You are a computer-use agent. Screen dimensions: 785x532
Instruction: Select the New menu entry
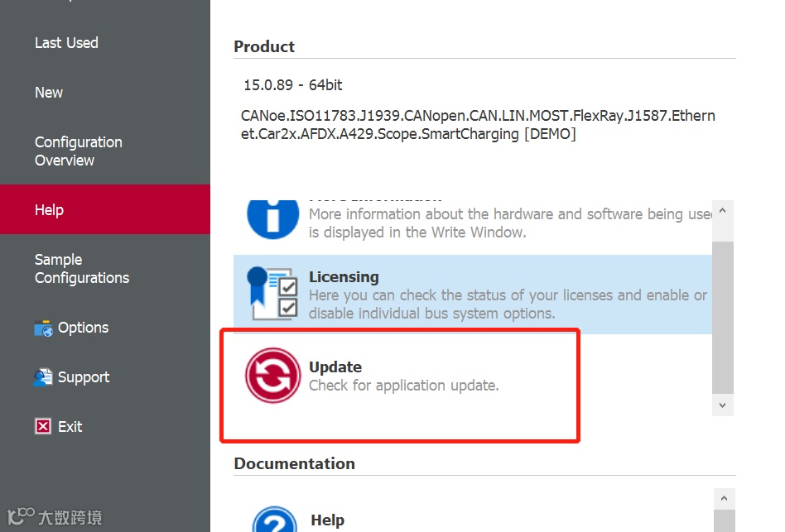49,93
